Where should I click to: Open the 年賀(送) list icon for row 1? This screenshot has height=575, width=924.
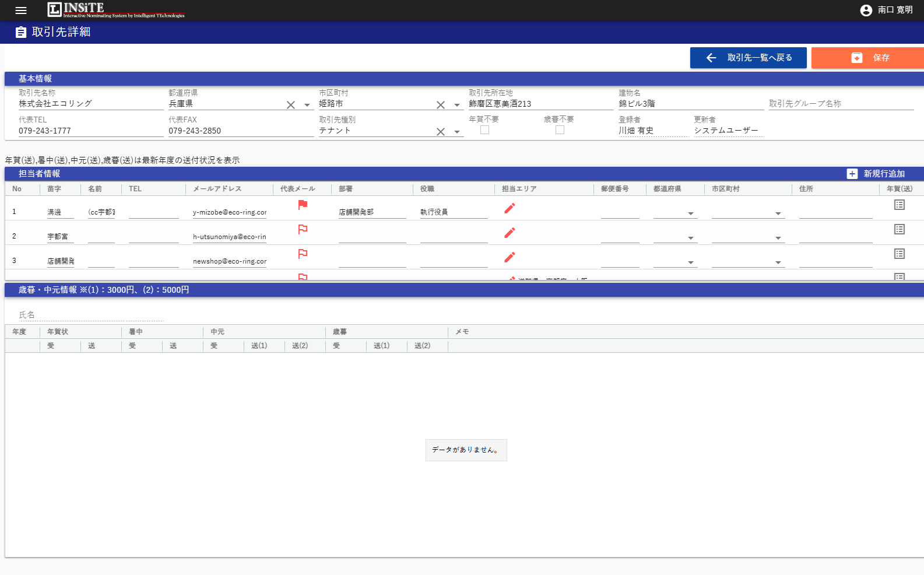pos(899,205)
